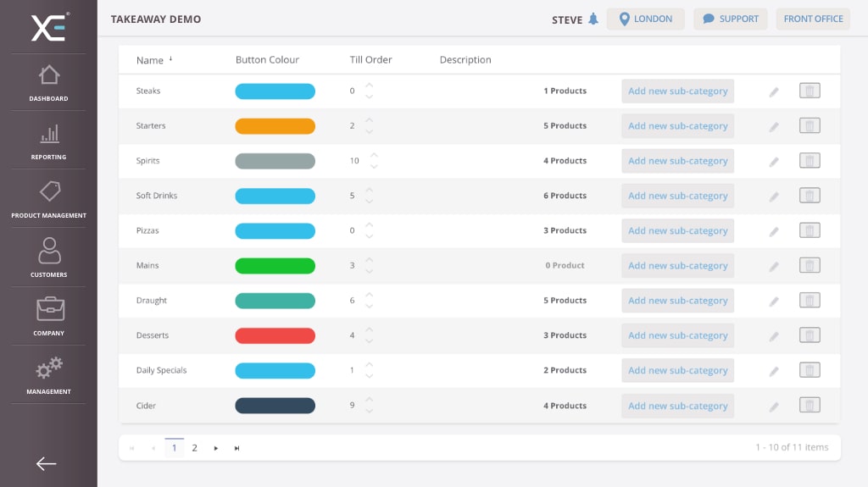Click the notification bell beside Steve

coord(593,19)
